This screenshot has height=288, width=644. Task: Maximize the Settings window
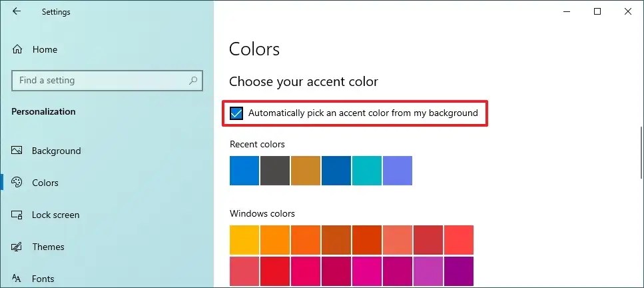(597, 11)
